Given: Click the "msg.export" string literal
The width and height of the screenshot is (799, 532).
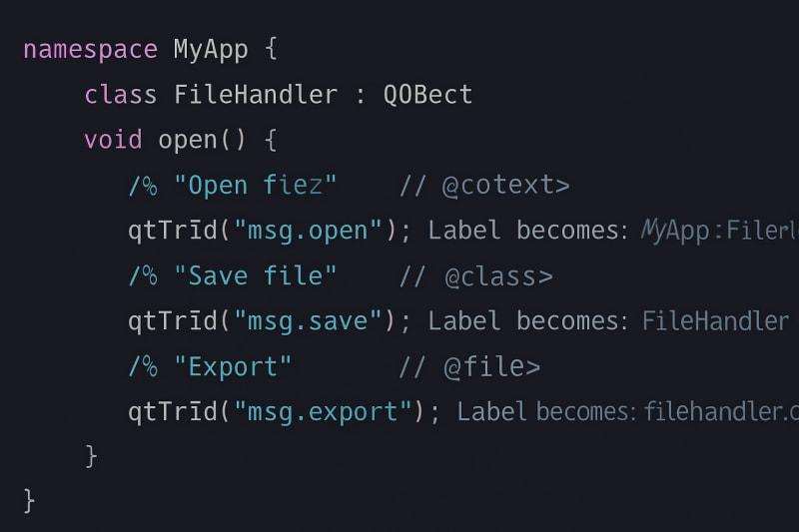Looking at the screenshot, I should (x=324, y=411).
